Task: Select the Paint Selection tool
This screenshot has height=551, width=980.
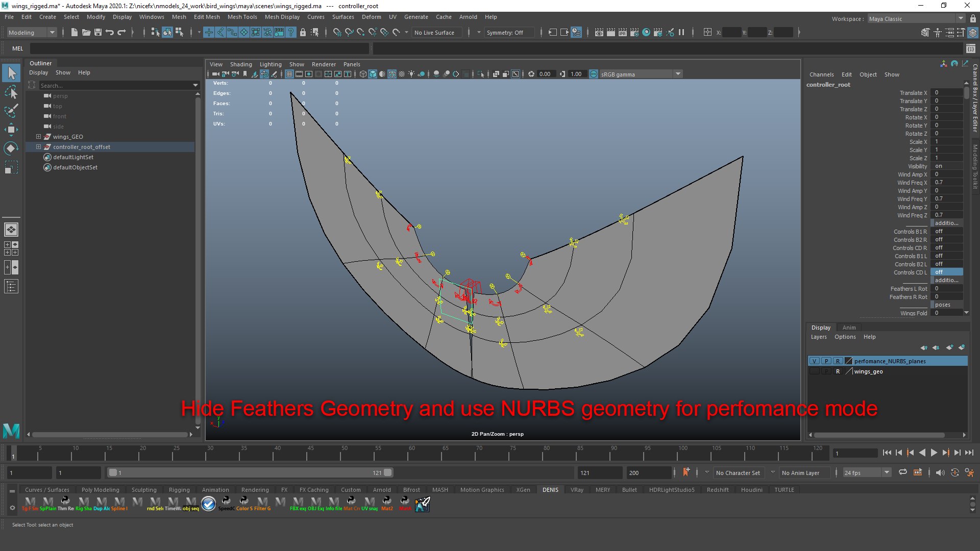Action: [11, 111]
